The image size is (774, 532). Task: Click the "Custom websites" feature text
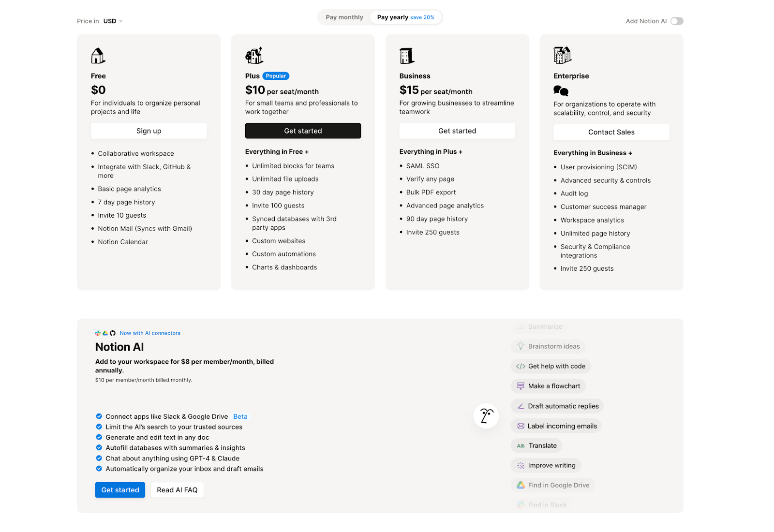pyautogui.click(x=279, y=241)
